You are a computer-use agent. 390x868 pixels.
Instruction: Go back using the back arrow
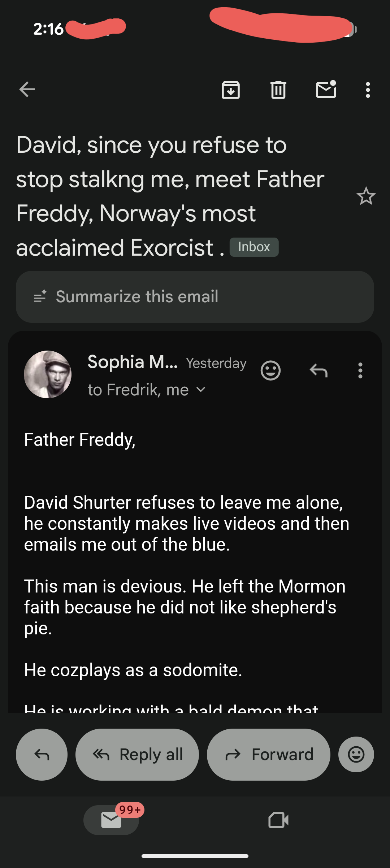click(27, 90)
